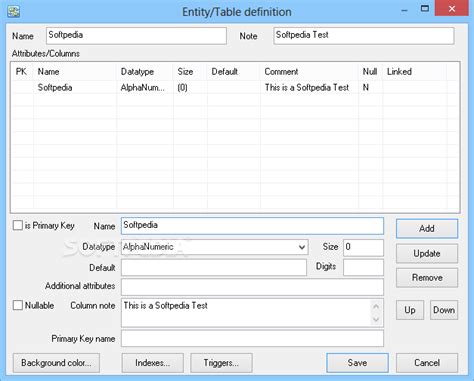Click the Default value field
Viewport: 474px width, 381px height.
214,267
